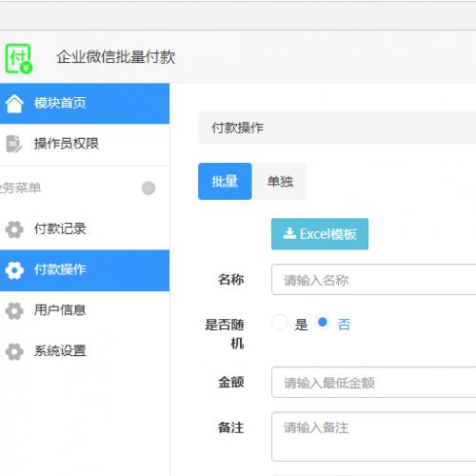Select 付款操作 in the sidebar
476x476 pixels.
[x=85, y=270]
